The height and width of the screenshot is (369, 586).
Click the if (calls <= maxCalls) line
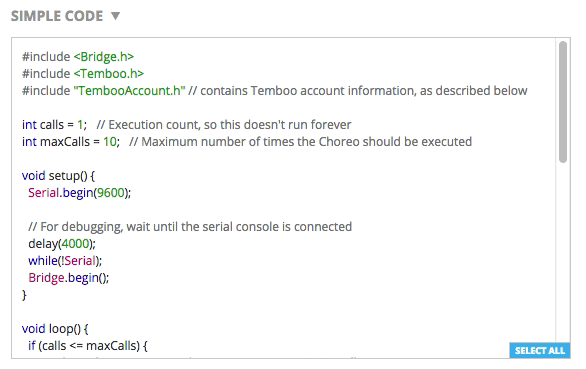(88, 346)
